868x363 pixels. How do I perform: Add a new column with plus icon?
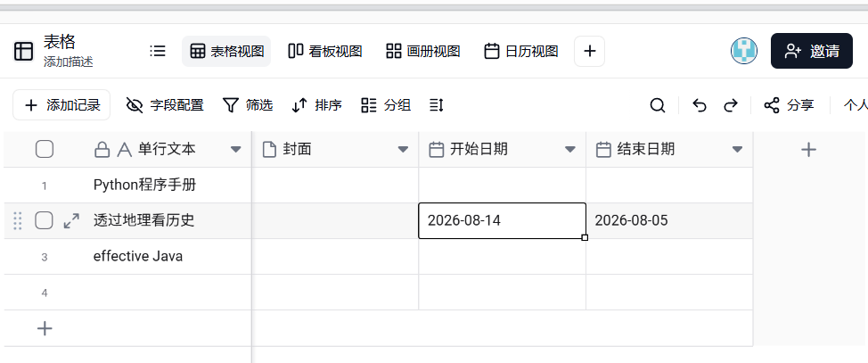[809, 149]
